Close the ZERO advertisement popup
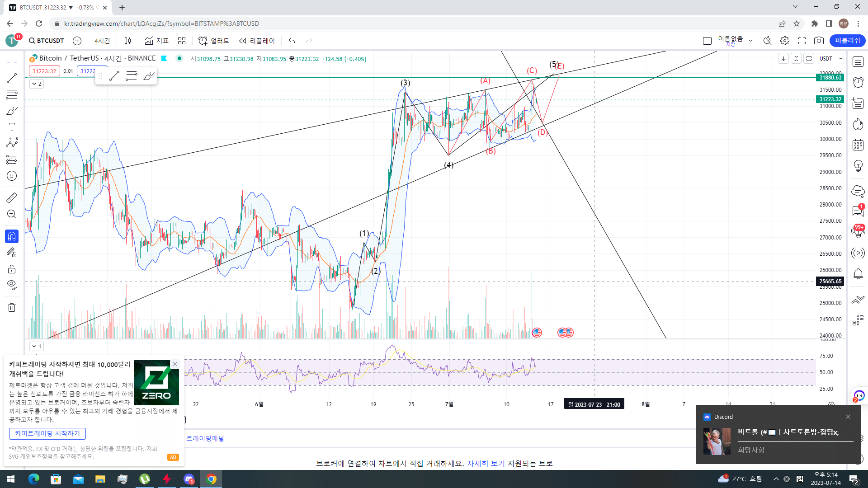Screen dimensions: 868x488 [x=175, y=364]
